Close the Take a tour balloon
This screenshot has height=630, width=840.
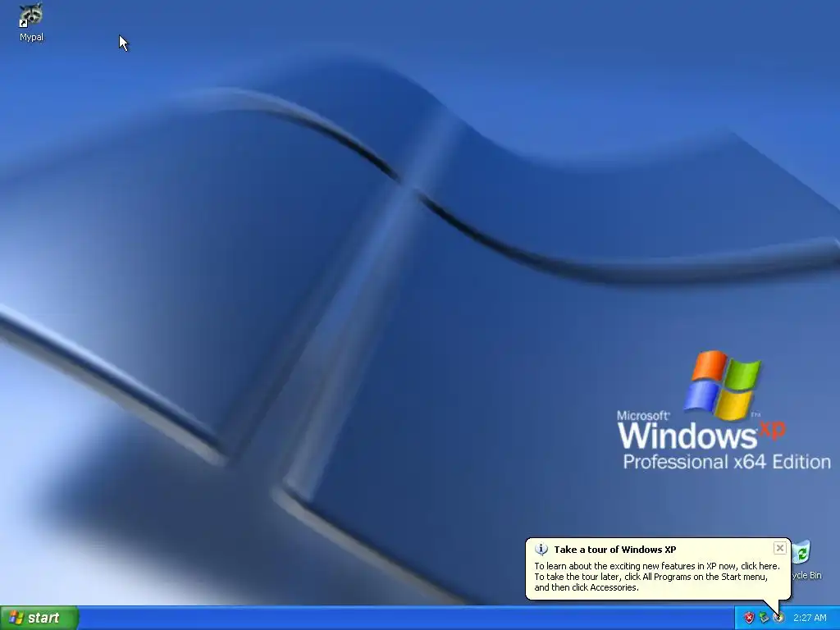(x=779, y=548)
